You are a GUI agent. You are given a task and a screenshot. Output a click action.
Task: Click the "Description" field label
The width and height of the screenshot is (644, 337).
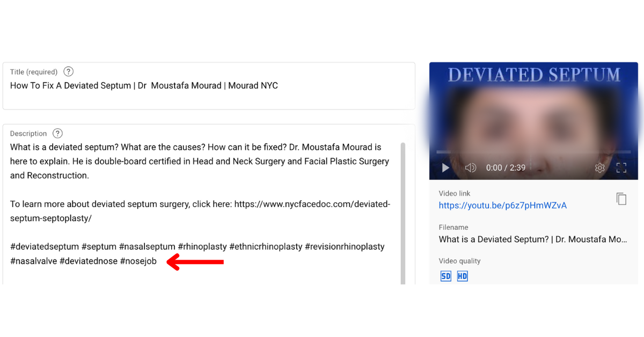coord(28,134)
